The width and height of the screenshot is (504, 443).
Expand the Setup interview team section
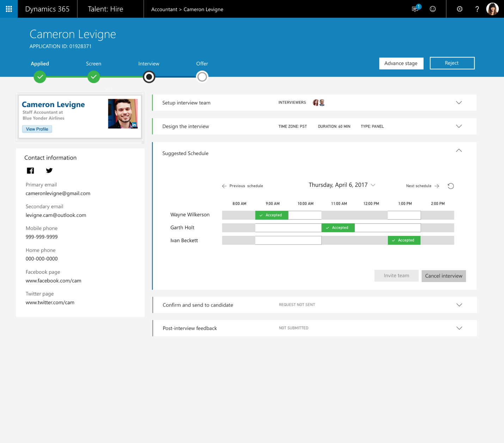pyautogui.click(x=459, y=103)
